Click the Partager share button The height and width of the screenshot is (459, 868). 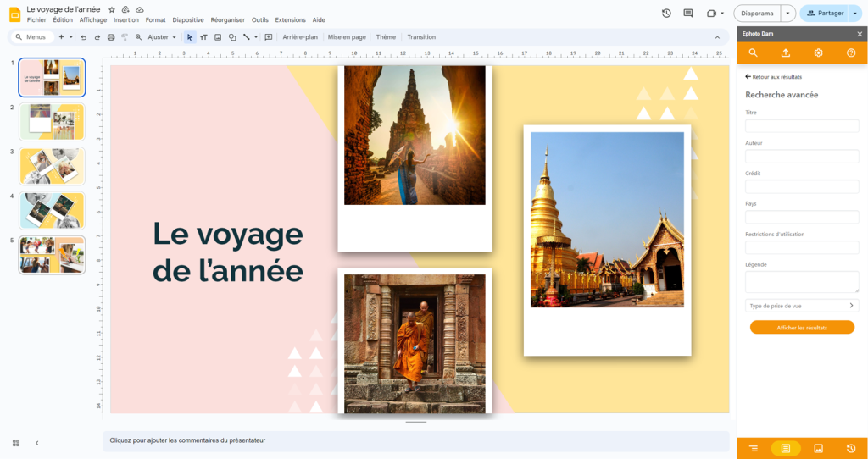tap(824, 14)
